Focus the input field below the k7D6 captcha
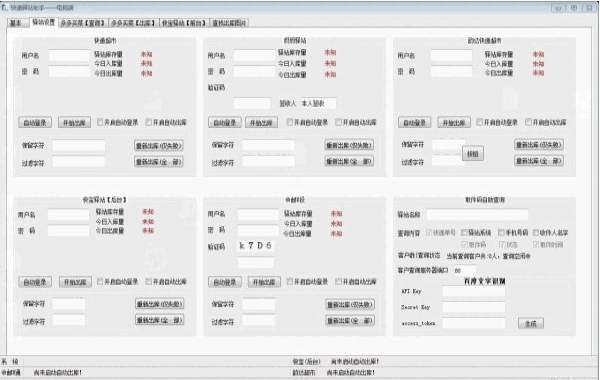 256,263
